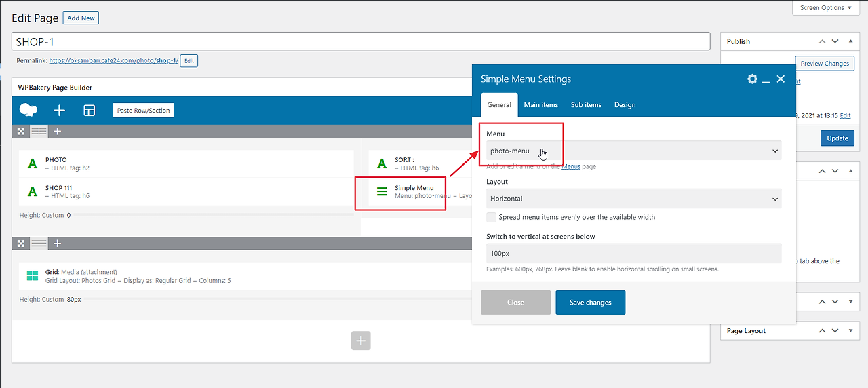Select the PHOTO heading element icon
Viewport: 868px width, 388px height.
pyautogui.click(x=32, y=163)
